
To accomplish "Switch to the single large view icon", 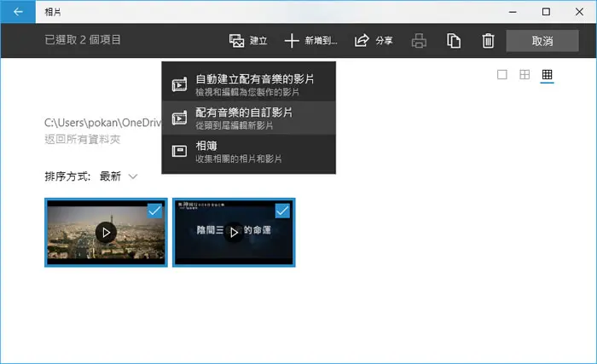I will [x=502, y=74].
